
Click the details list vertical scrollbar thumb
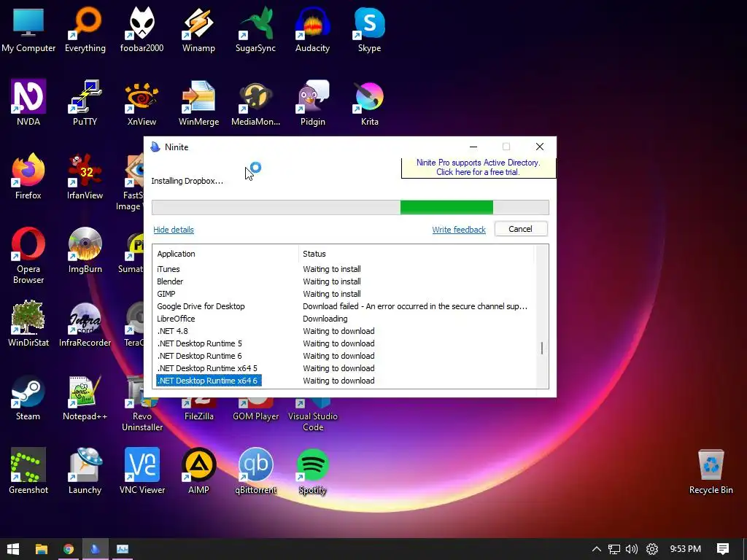542,348
